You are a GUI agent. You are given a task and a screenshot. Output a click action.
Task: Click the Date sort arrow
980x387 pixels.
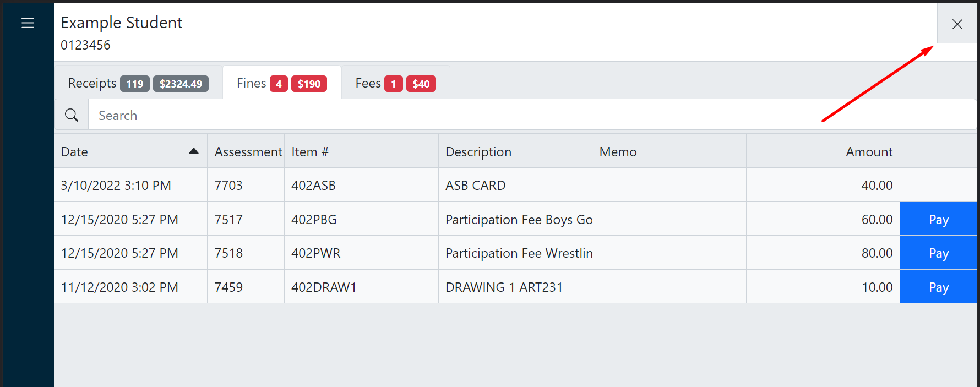193,151
